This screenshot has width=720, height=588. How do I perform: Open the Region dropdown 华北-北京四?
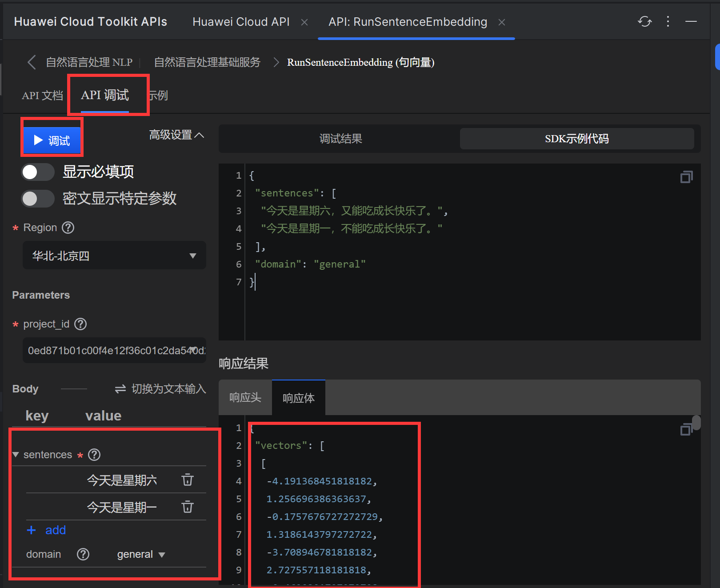tap(114, 256)
